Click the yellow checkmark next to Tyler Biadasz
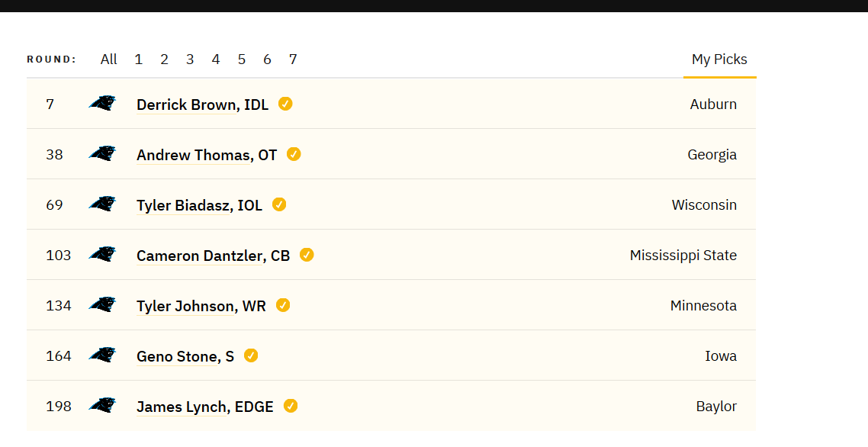 pos(279,204)
